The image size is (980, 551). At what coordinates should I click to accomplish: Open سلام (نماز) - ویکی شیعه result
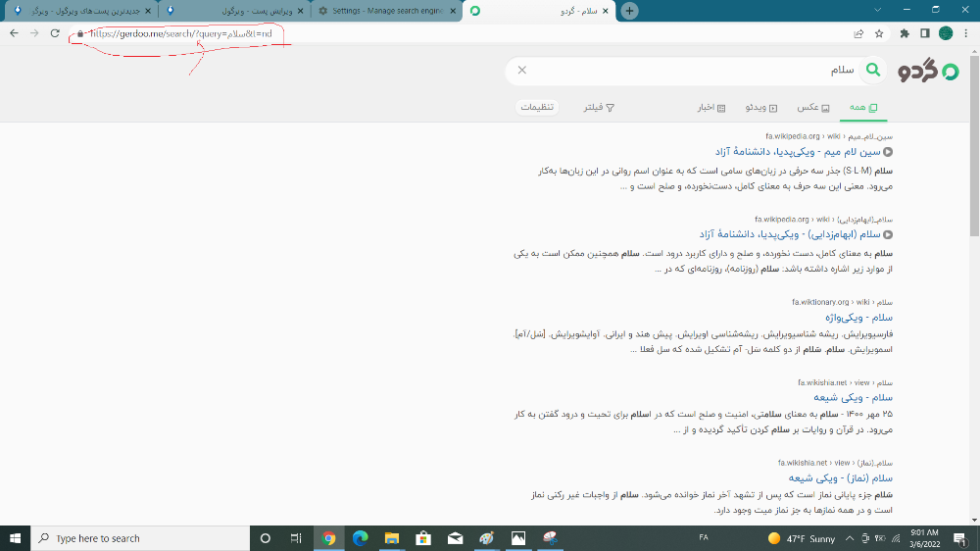[x=841, y=477]
